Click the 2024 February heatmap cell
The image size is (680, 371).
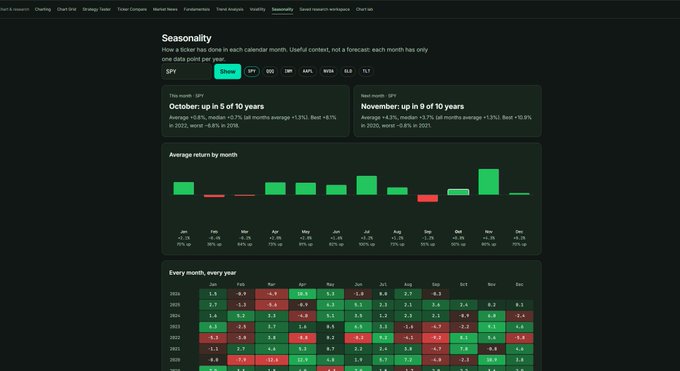pyautogui.click(x=241, y=316)
